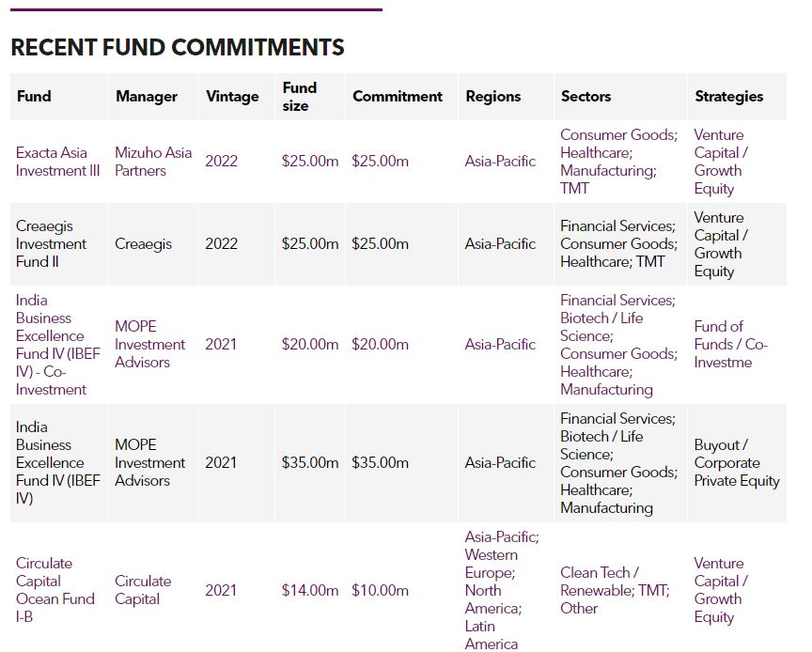Sort by the Manager column header

(146, 96)
